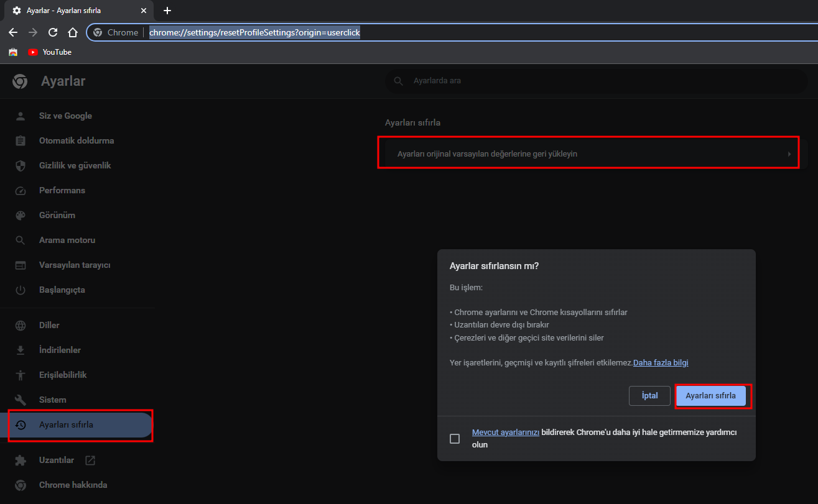
Task: Click the Ayarlar page title
Action: click(x=63, y=81)
